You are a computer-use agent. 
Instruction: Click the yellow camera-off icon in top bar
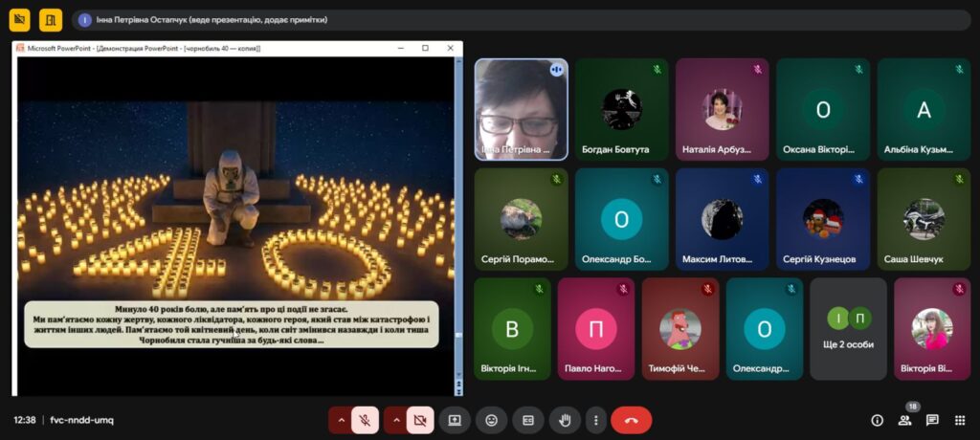point(20,20)
